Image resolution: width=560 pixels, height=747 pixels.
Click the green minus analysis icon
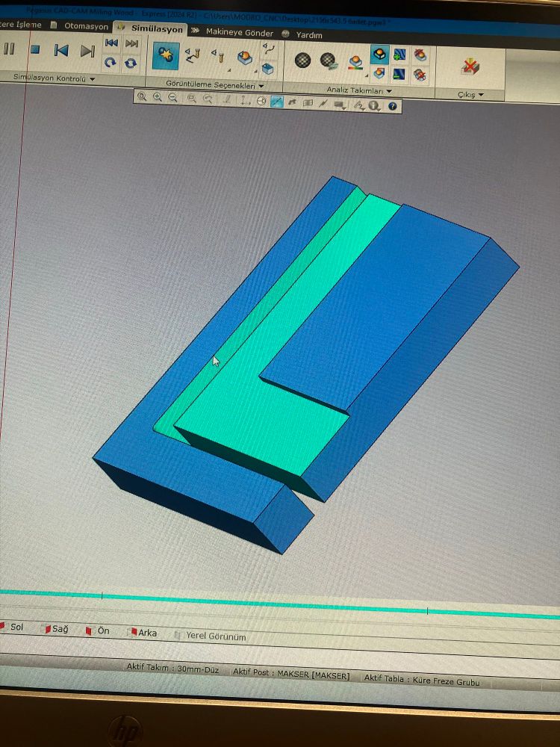399,74
